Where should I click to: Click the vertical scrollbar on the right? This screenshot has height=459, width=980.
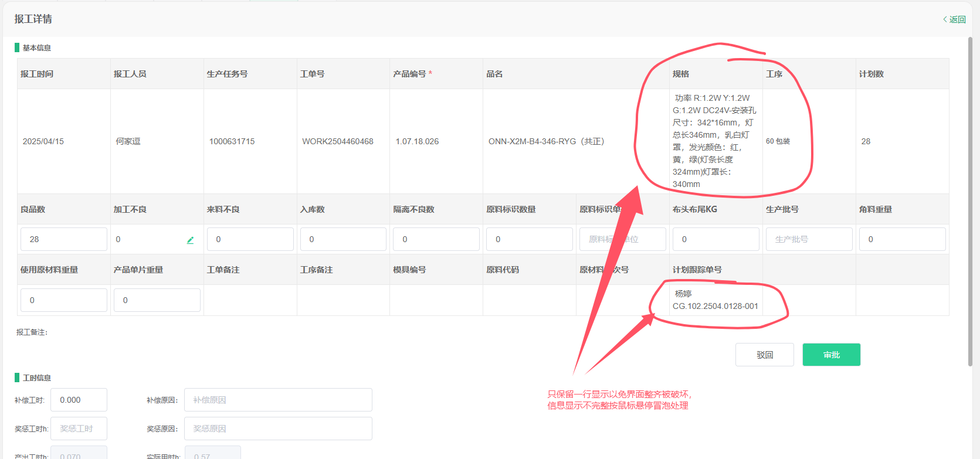[970, 199]
